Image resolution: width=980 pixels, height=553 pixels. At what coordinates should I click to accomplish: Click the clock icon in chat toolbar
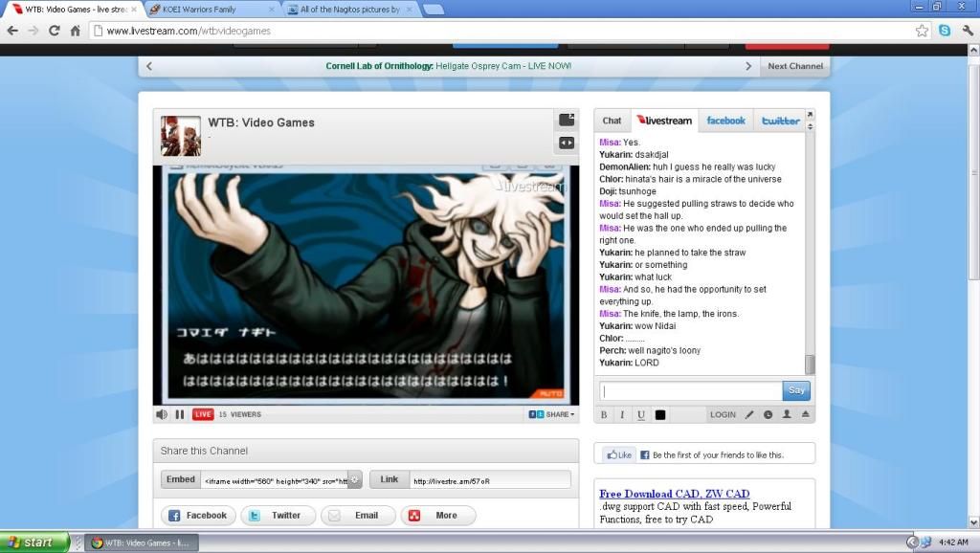coord(768,414)
